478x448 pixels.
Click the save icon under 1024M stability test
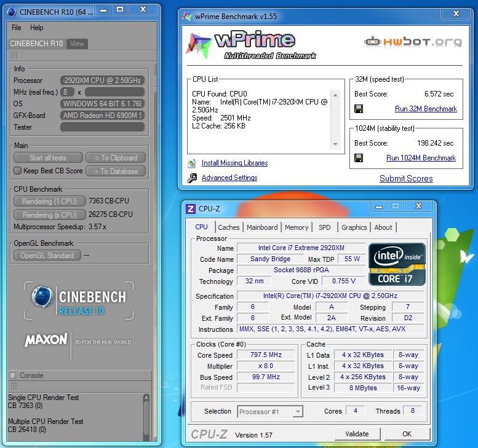pyautogui.click(x=359, y=158)
